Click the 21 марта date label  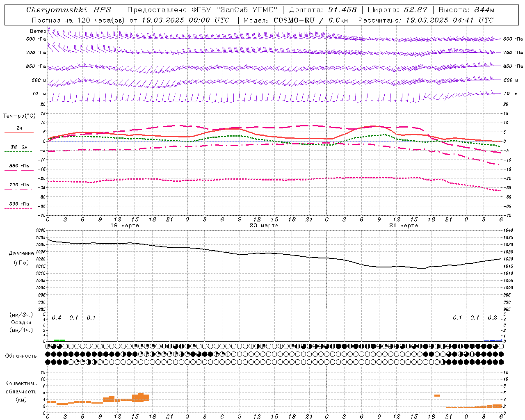click(x=404, y=226)
